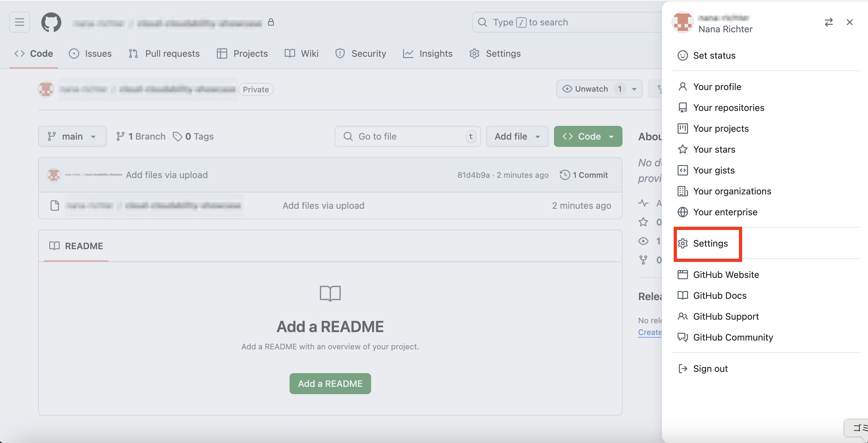Toggle the green Code clone panel
This screenshot has width=868, height=443.
pyautogui.click(x=588, y=136)
